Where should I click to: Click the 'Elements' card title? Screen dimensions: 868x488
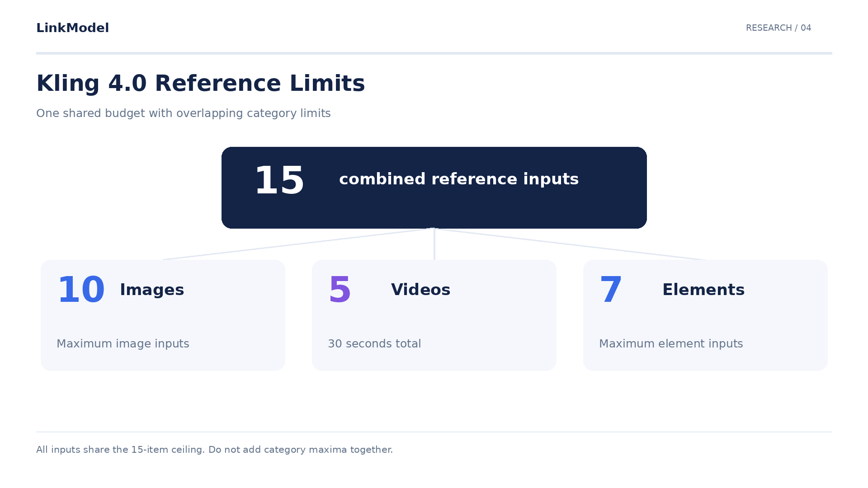703,290
